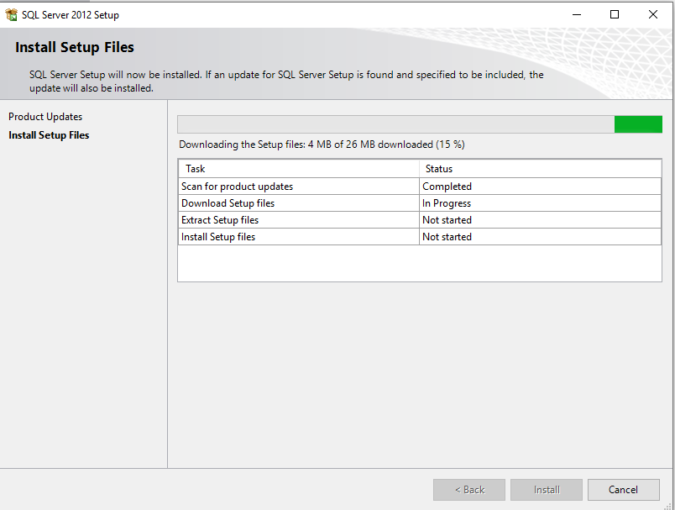
Task: Click the Cancel button
Action: 623,490
